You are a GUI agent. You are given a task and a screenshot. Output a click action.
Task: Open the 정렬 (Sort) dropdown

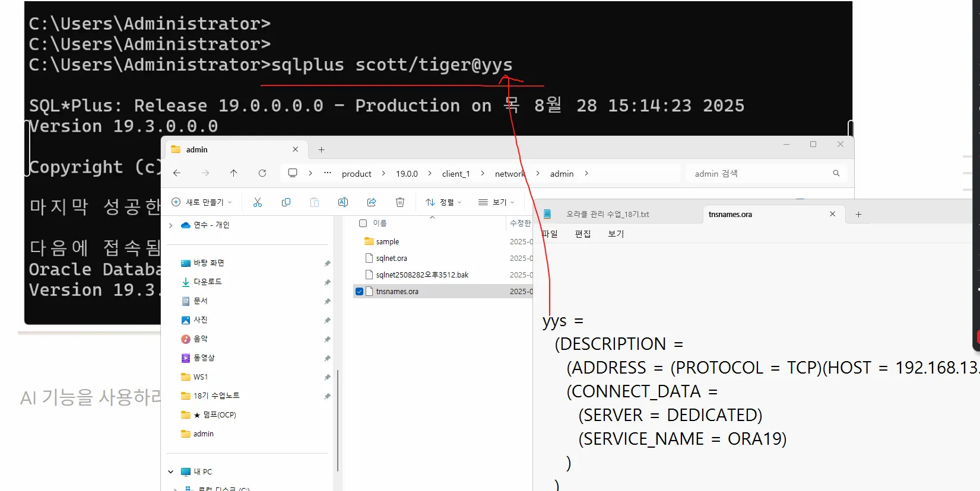(444, 202)
